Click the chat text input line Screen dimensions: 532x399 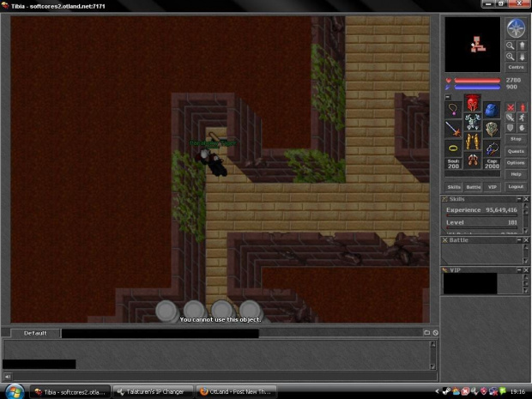225,377
